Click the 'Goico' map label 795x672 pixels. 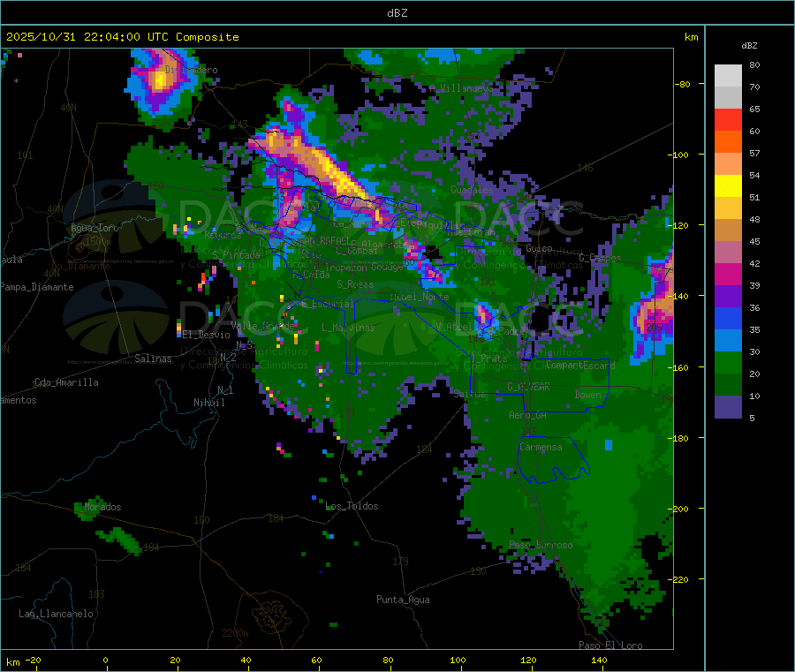coord(539,248)
